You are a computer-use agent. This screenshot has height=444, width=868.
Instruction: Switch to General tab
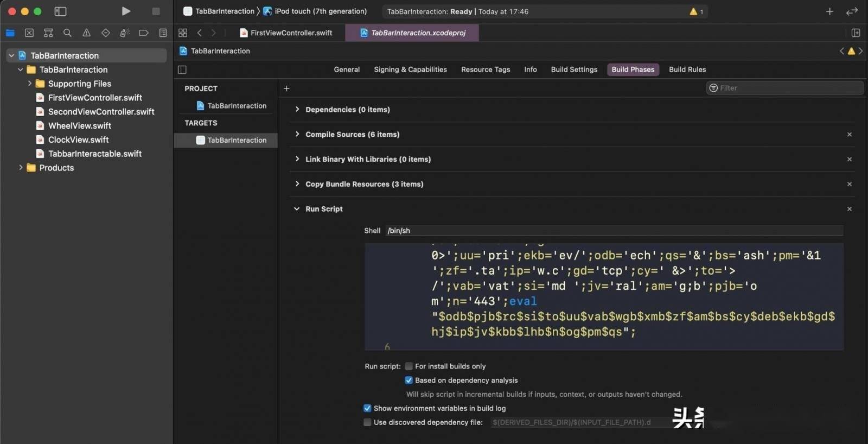point(347,69)
